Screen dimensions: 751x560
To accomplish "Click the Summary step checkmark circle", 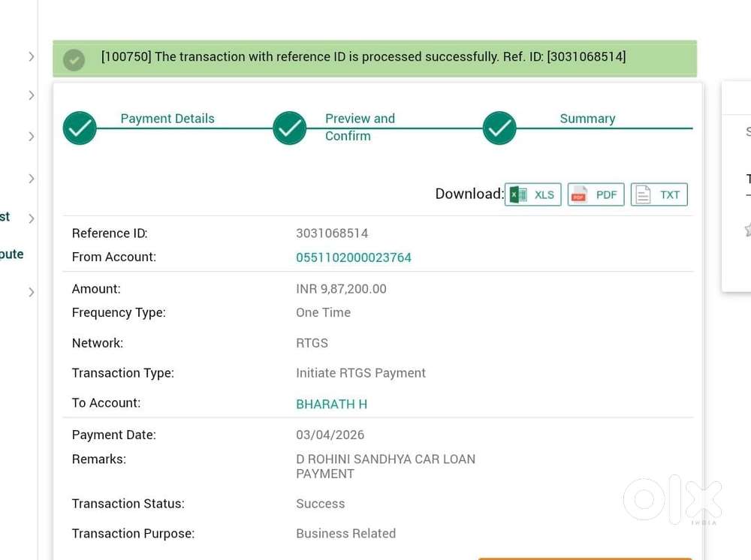I will (x=499, y=128).
